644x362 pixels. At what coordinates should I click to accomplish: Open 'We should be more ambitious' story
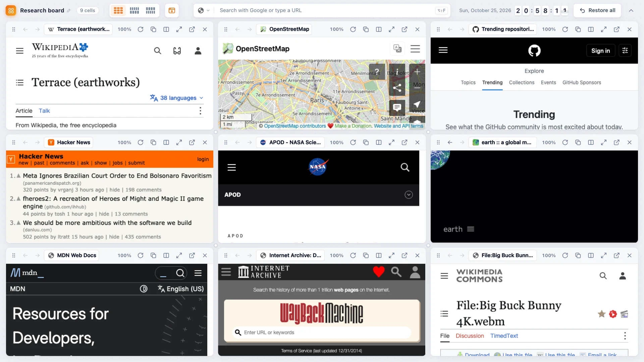tap(107, 223)
